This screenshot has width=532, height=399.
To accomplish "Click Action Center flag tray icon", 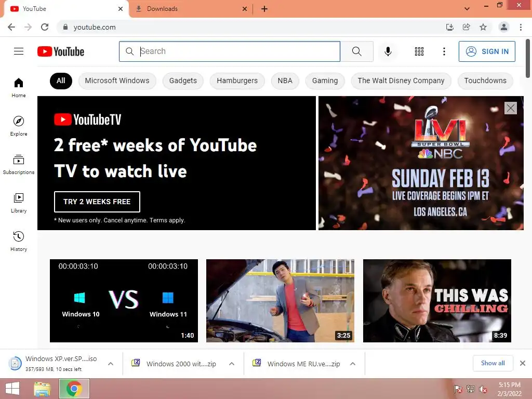I will coord(458,389).
